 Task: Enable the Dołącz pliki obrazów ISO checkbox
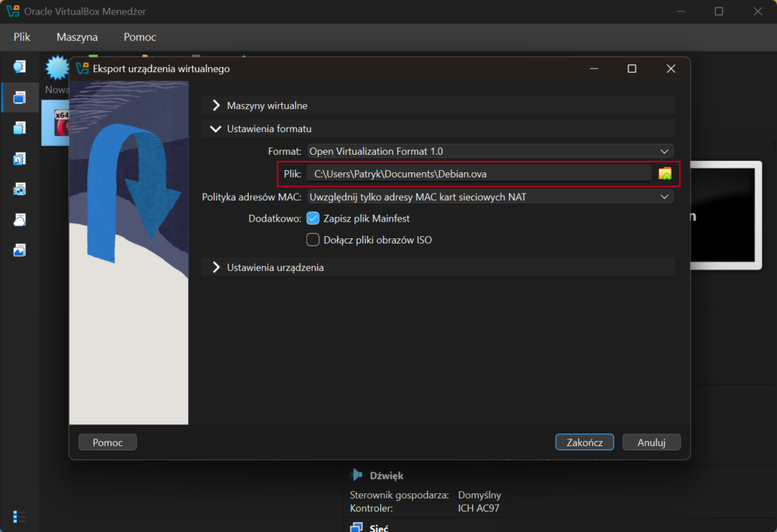tap(313, 240)
